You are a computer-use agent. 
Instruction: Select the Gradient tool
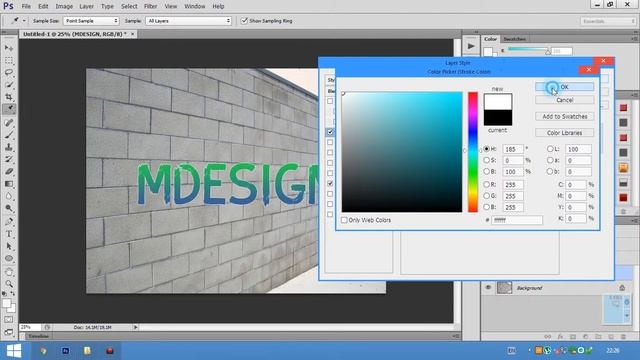[x=9, y=184]
